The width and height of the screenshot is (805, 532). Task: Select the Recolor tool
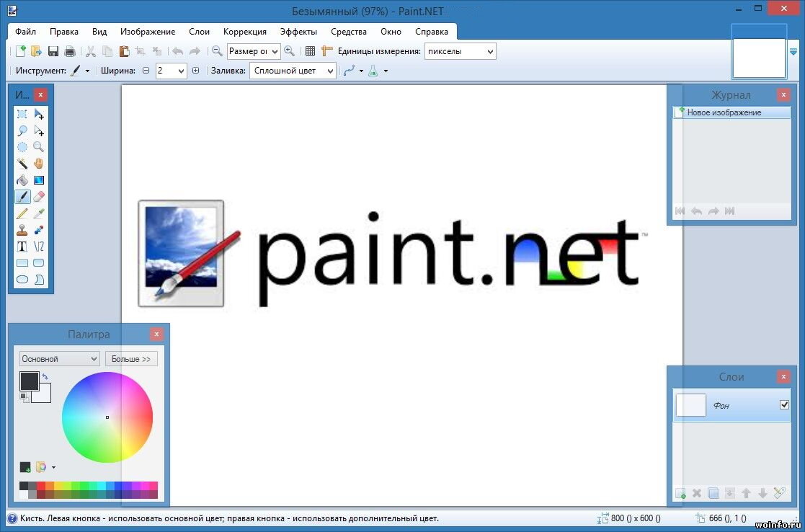pos(39,230)
